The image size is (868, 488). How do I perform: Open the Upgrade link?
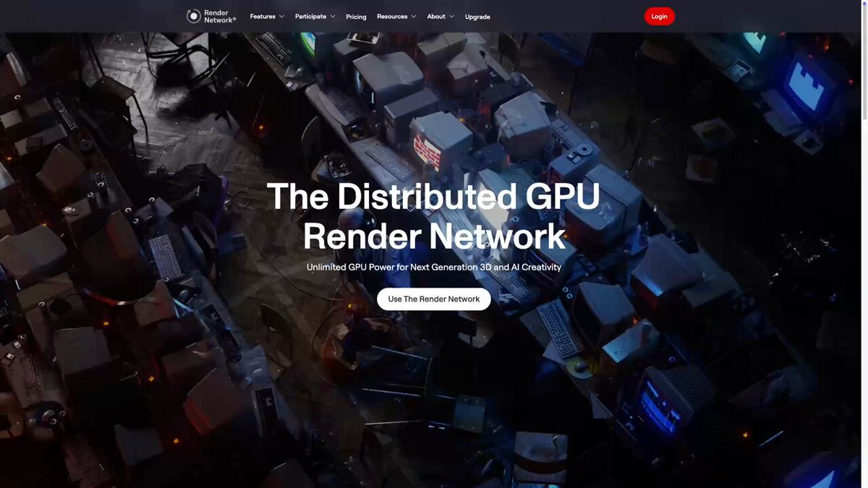[477, 17]
